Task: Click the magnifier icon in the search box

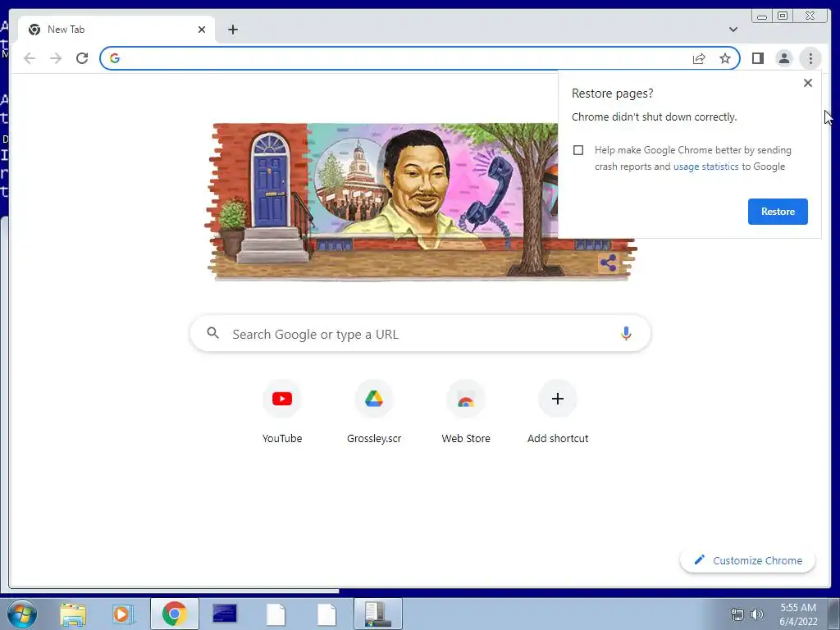Action: click(212, 333)
